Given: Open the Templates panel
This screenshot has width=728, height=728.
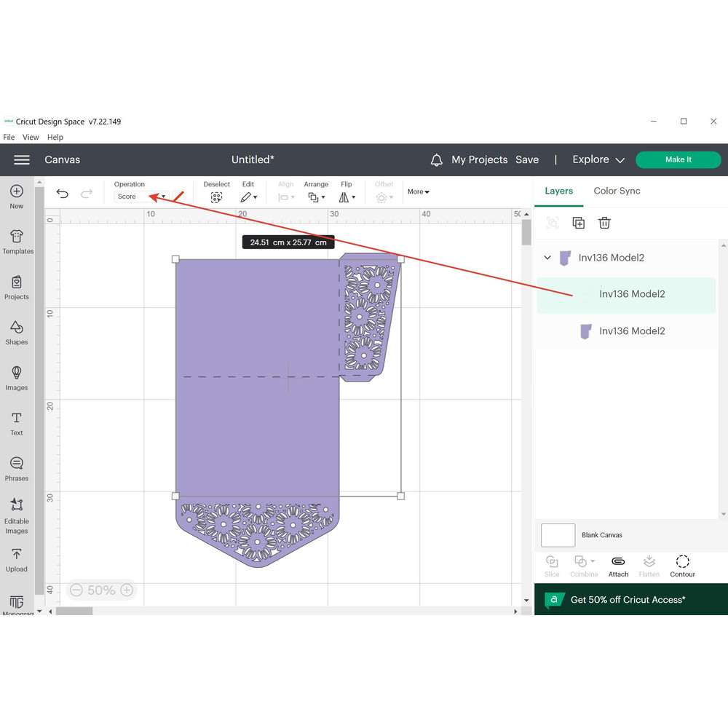Looking at the screenshot, I should (17, 241).
